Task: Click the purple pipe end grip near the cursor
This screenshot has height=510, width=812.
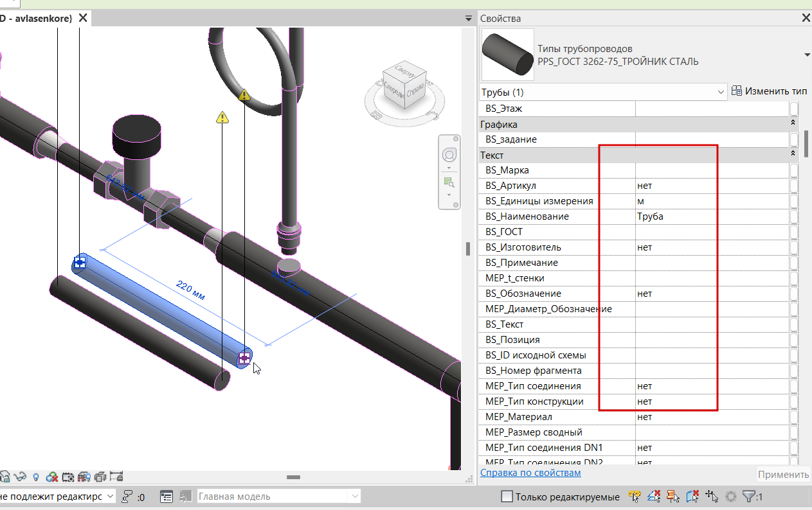Action: 244,358
